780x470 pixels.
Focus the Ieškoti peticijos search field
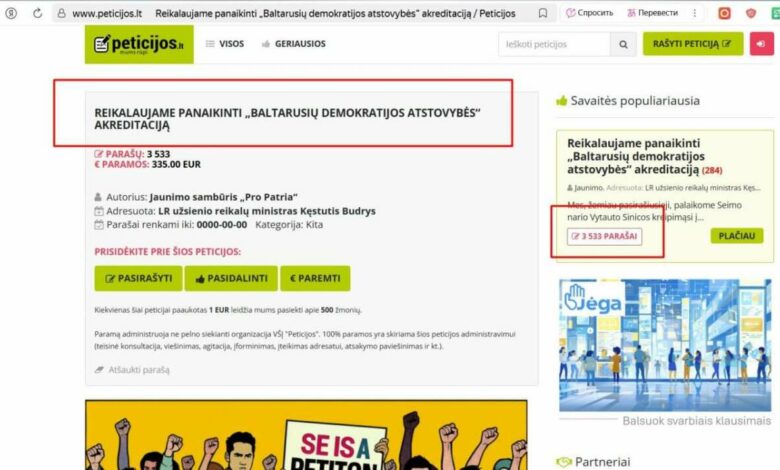point(554,44)
